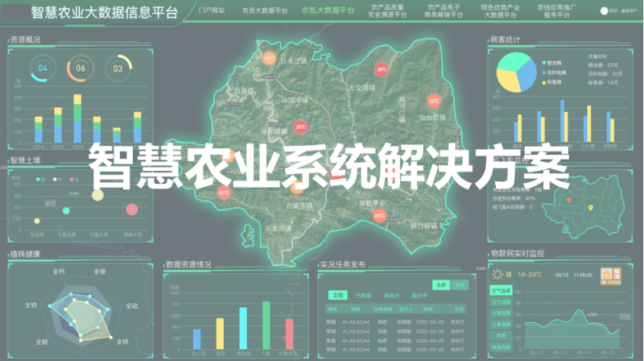Filter tasks by 未执行
Screen dimensions: 644x361
pyautogui.click(x=393, y=295)
